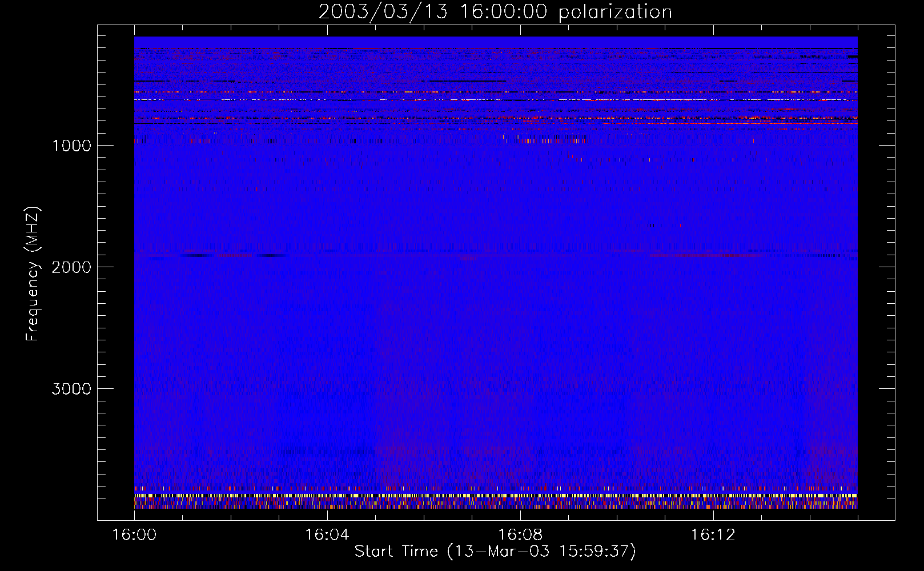
Task: Click the 2000 frequency tick label
Action: click(x=71, y=267)
